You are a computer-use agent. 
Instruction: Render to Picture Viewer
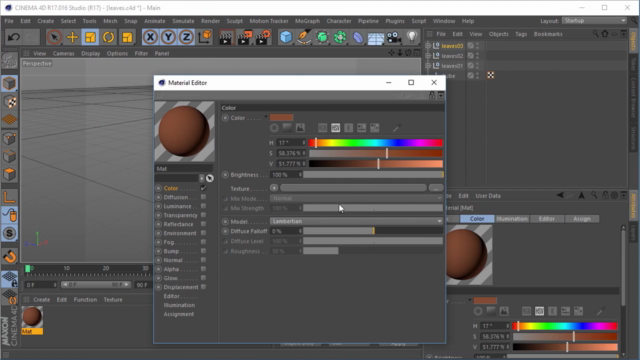point(244,37)
